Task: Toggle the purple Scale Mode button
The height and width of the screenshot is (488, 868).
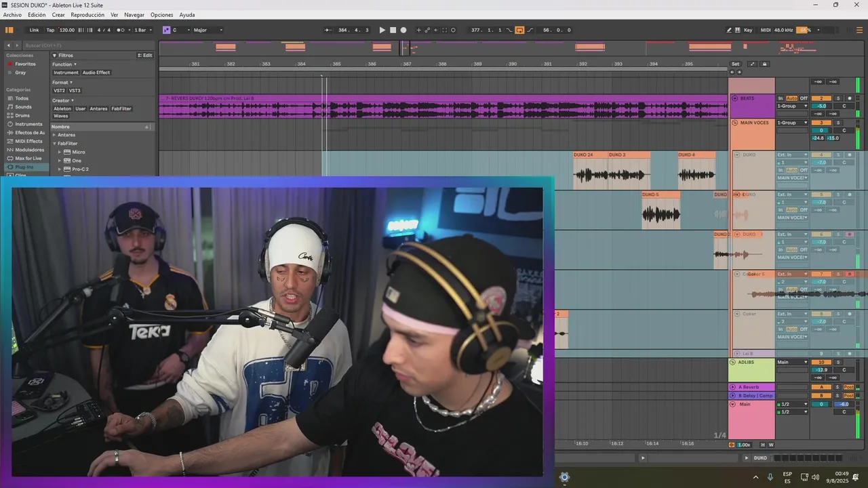Action: (x=166, y=30)
